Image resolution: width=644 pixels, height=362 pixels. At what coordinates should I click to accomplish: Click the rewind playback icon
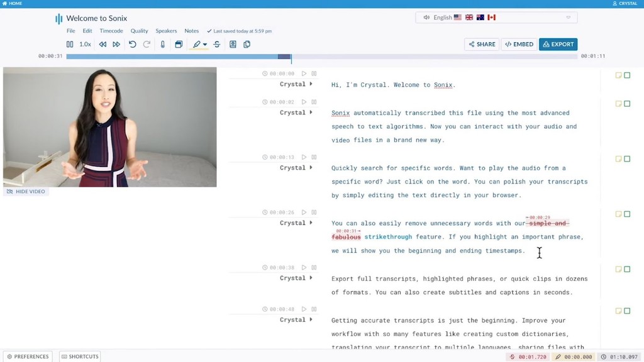click(103, 44)
